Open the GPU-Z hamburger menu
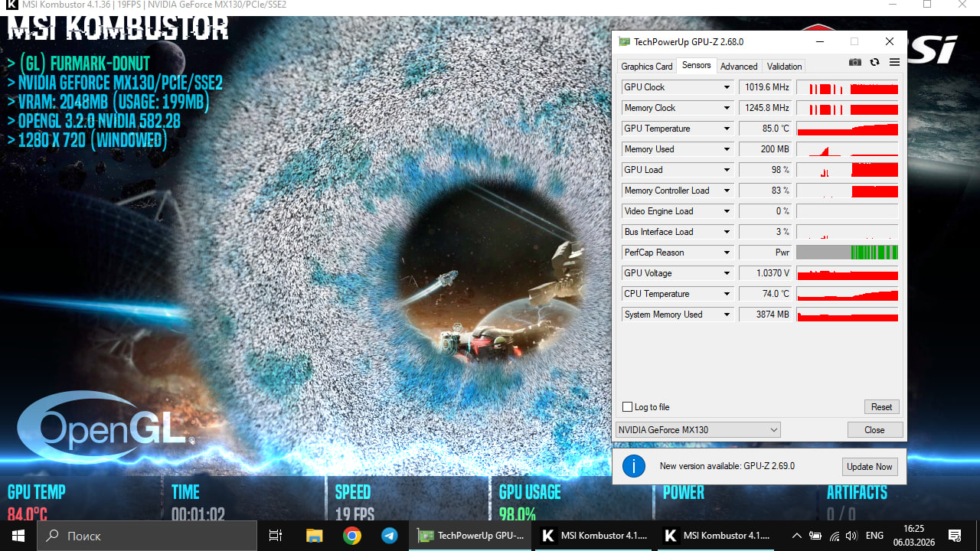 [x=894, y=62]
